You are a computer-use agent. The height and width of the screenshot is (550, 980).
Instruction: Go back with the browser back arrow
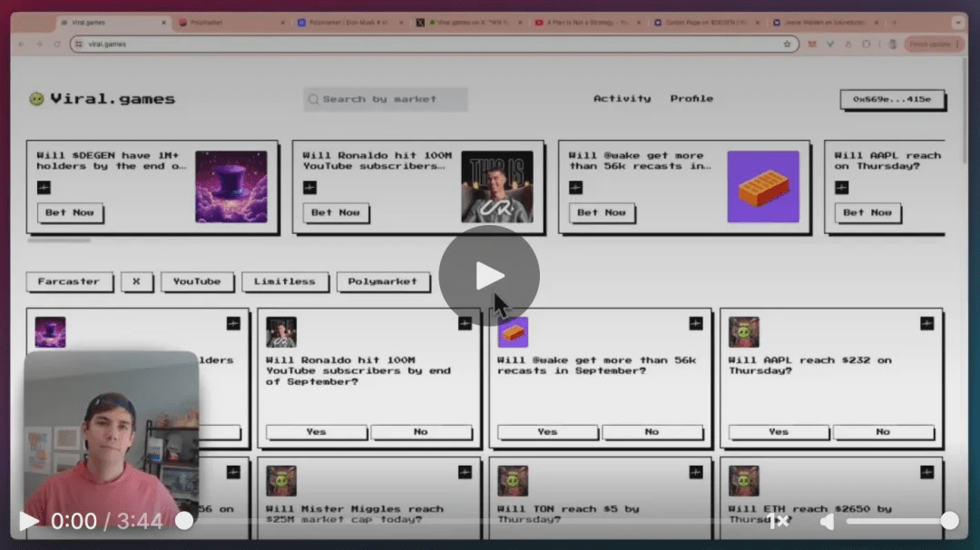[22, 44]
